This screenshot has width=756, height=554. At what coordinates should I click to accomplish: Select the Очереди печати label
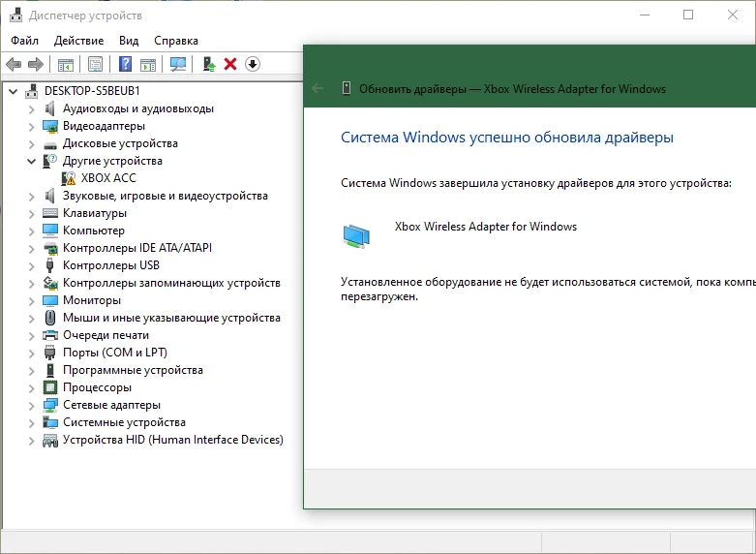106,335
